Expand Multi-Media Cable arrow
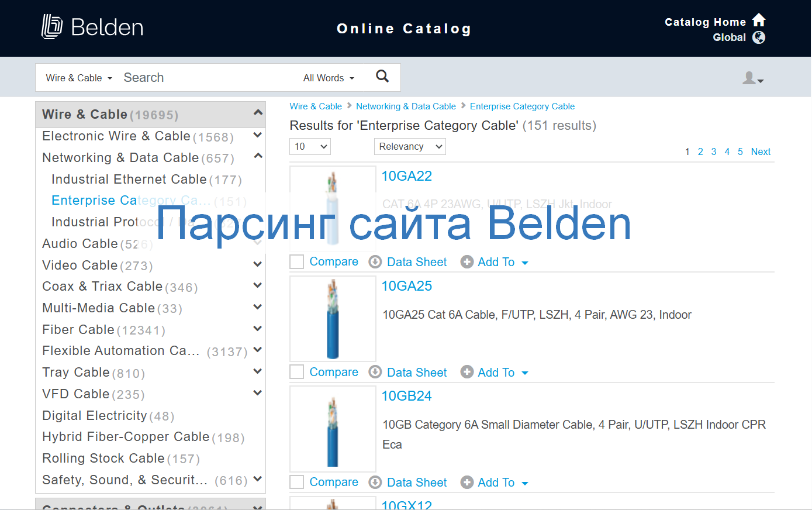 [x=257, y=307]
